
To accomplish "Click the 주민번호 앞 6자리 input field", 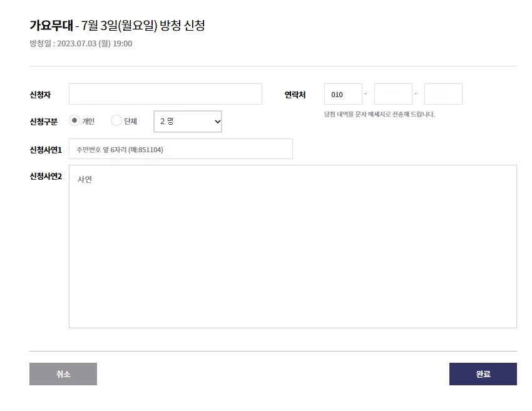I will 180,148.
